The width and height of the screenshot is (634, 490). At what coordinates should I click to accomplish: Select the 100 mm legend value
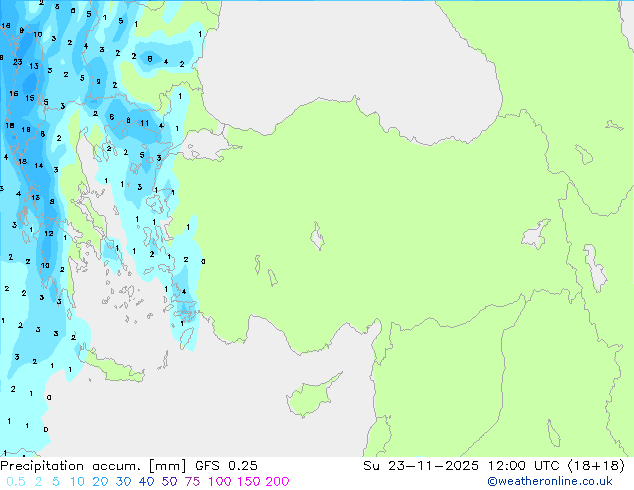pyautogui.click(x=220, y=482)
